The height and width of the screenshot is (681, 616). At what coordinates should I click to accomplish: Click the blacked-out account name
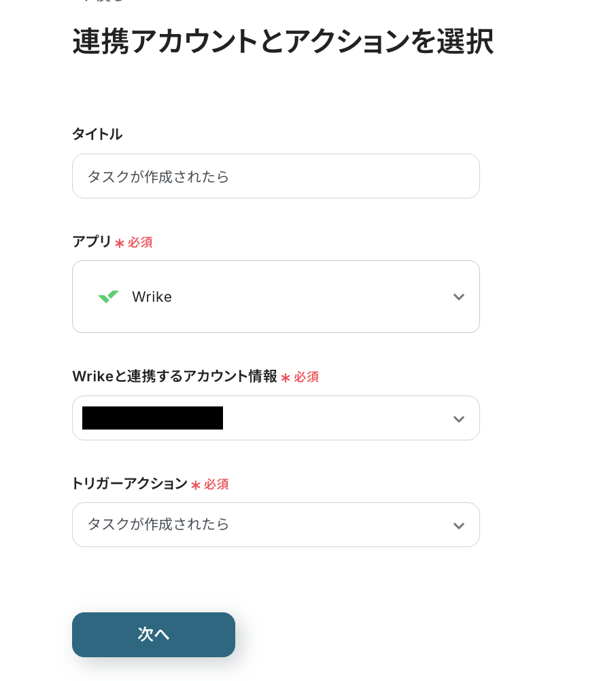152,418
